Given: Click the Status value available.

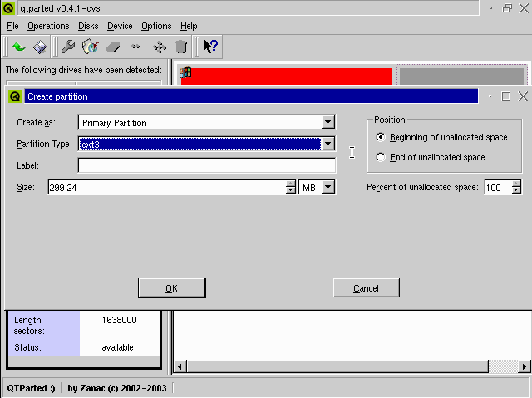Looking at the screenshot, I should (x=119, y=347).
